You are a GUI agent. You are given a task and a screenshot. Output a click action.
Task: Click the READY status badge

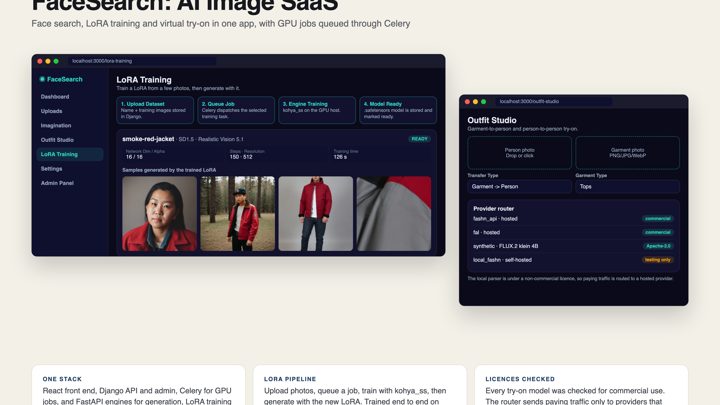(419, 139)
